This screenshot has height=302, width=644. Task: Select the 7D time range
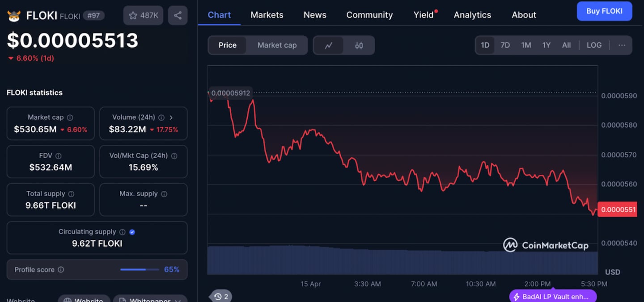coord(505,45)
